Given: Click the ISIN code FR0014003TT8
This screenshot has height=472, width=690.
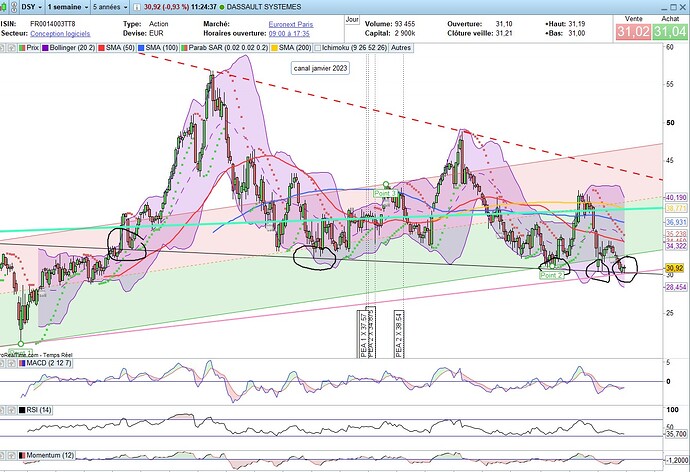Looking at the screenshot, I should 53,24.
